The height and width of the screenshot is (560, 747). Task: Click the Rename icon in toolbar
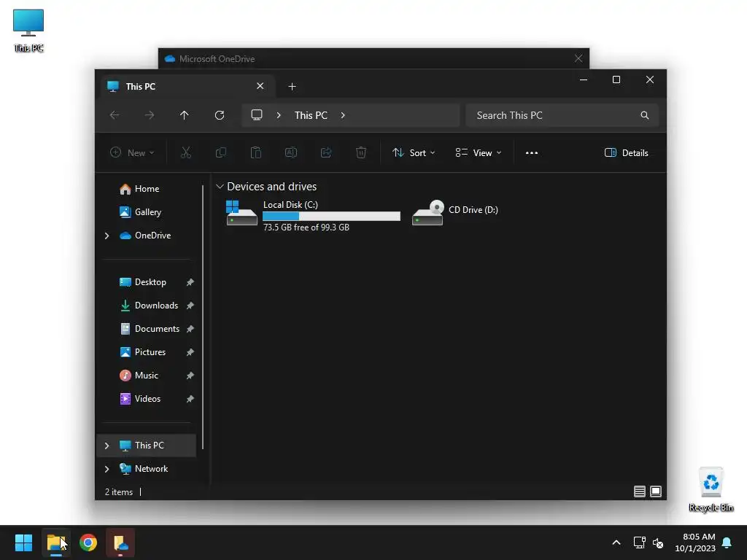tap(291, 153)
